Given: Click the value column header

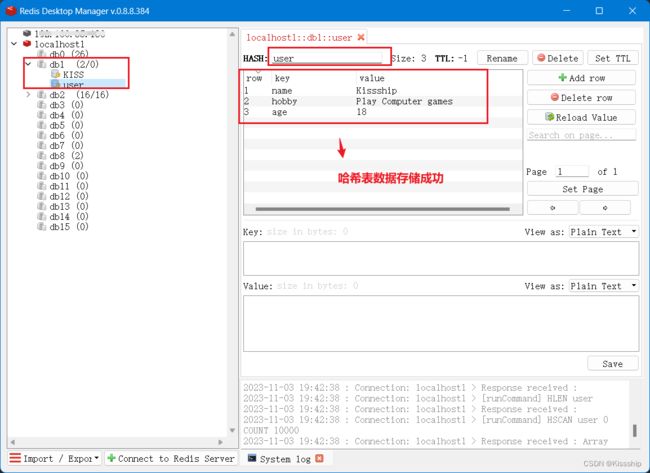Looking at the screenshot, I should [372, 78].
